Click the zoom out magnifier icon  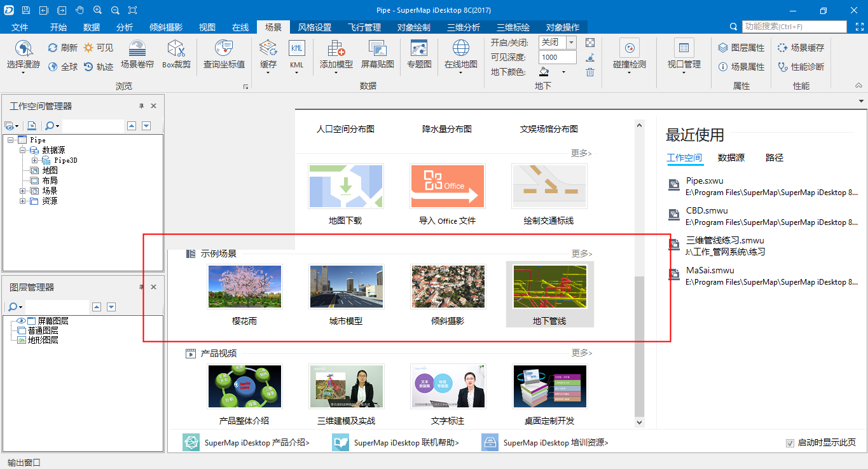coord(115,10)
